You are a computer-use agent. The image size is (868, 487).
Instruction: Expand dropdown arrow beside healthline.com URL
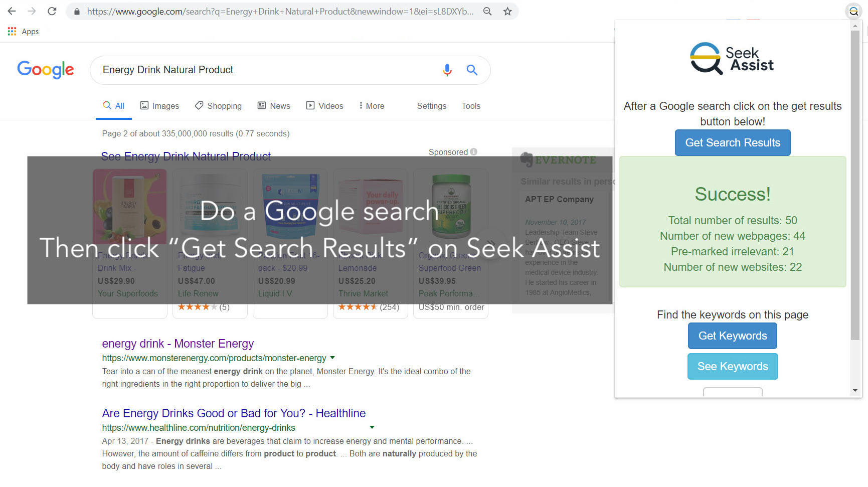point(372,428)
